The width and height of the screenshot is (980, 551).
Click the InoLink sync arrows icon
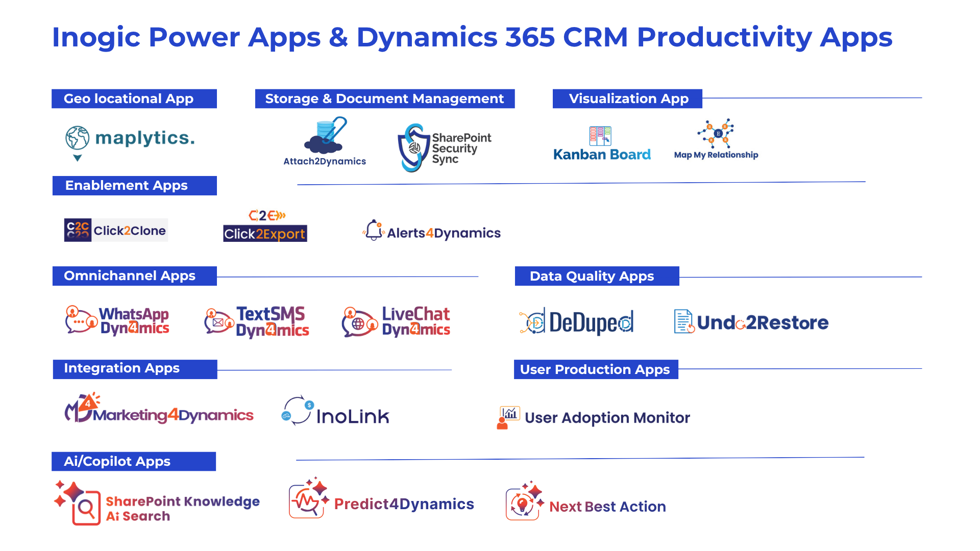point(298,411)
